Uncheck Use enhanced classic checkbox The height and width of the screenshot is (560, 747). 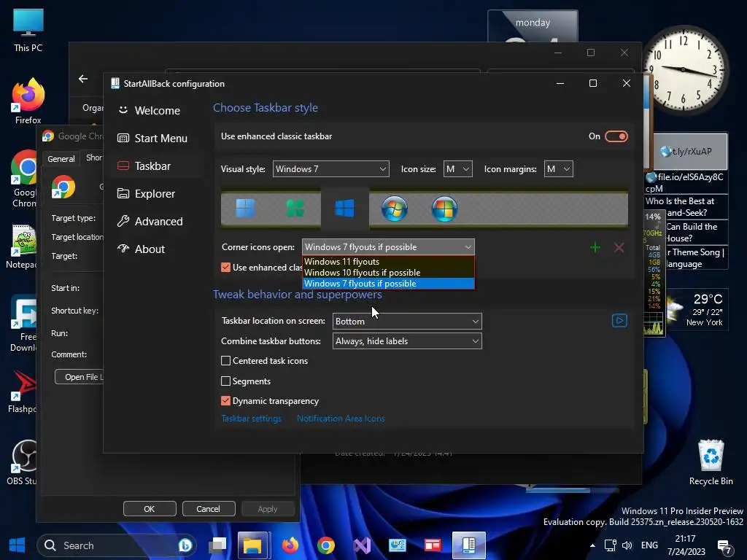point(226,267)
